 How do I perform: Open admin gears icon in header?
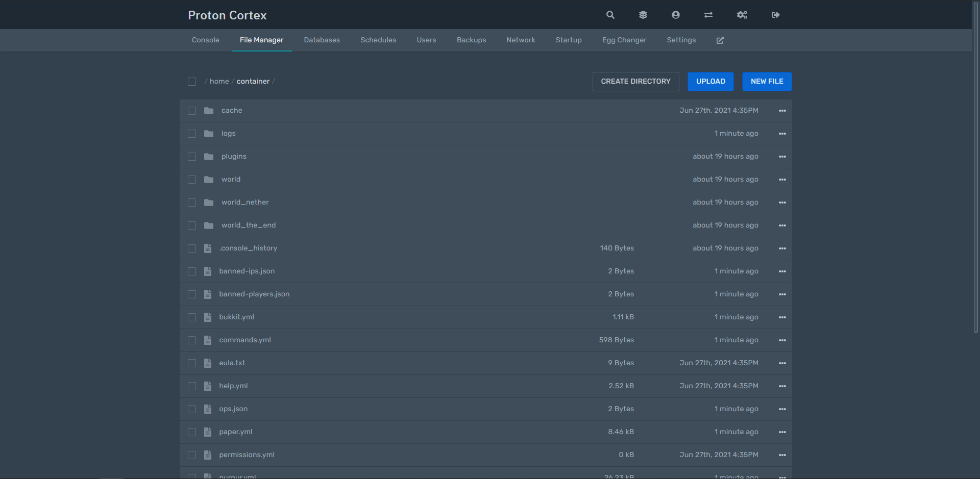point(742,15)
